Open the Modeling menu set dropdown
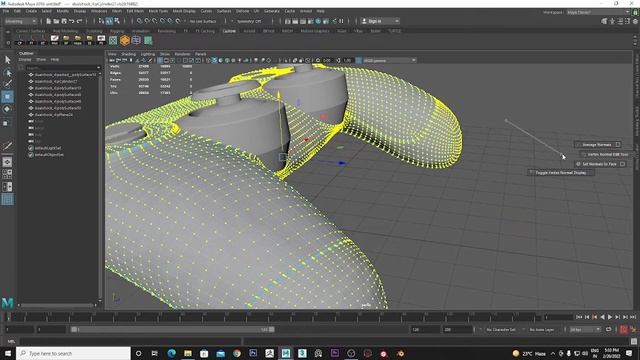640x360 pixels. point(20,21)
